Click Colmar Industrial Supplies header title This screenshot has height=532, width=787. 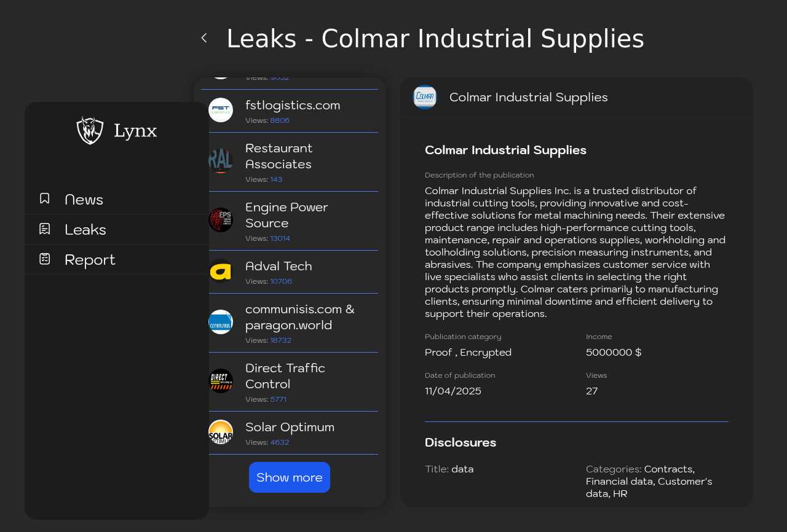[x=529, y=97]
